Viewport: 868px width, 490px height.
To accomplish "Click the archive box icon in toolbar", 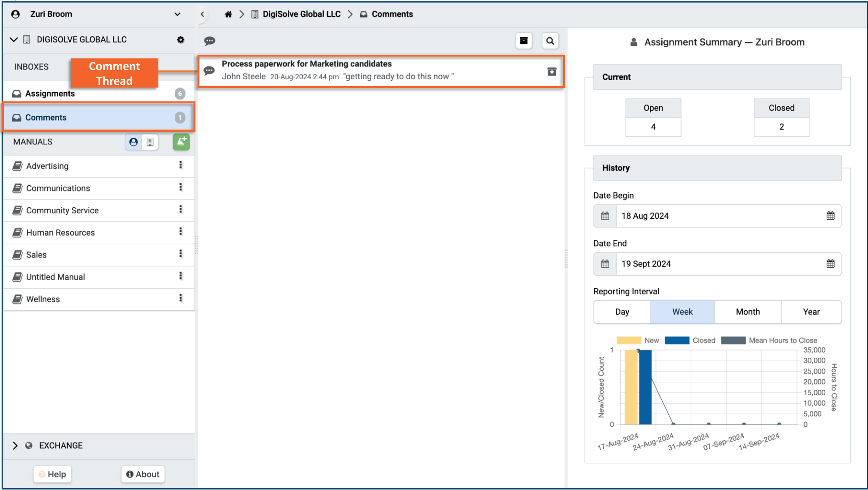I will tap(524, 41).
